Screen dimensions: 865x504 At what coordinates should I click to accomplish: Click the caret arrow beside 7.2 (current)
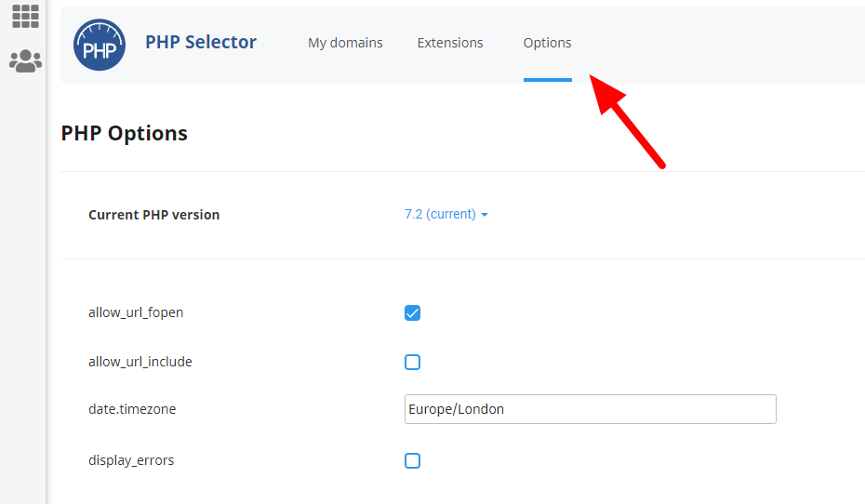coord(485,215)
